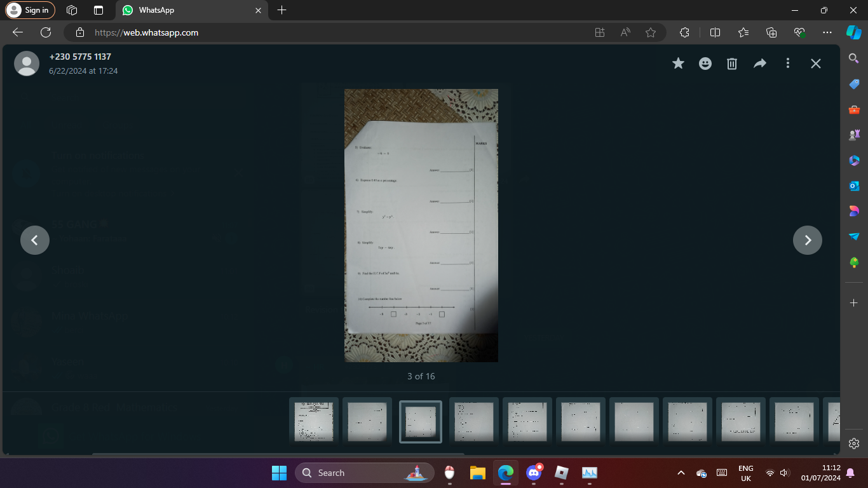Open Outlook in the Edge sidebar
868x488 pixels.
point(854,186)
